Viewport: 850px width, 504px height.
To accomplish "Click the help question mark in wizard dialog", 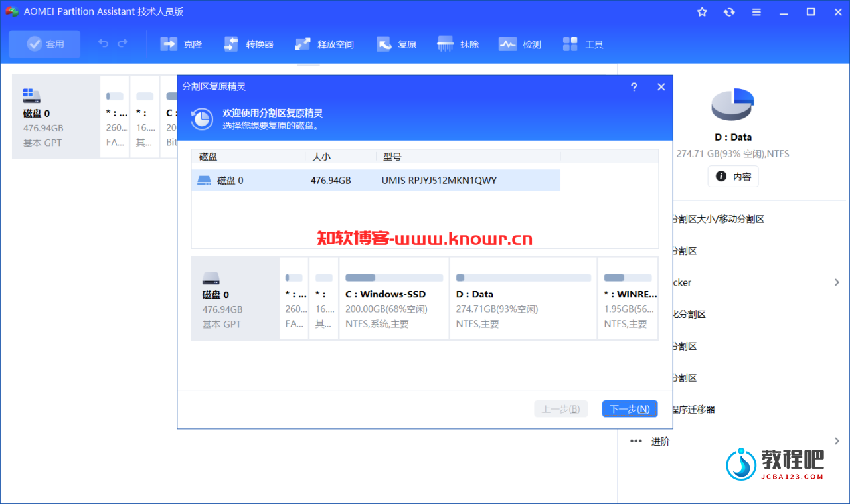I will click(634, 87).
